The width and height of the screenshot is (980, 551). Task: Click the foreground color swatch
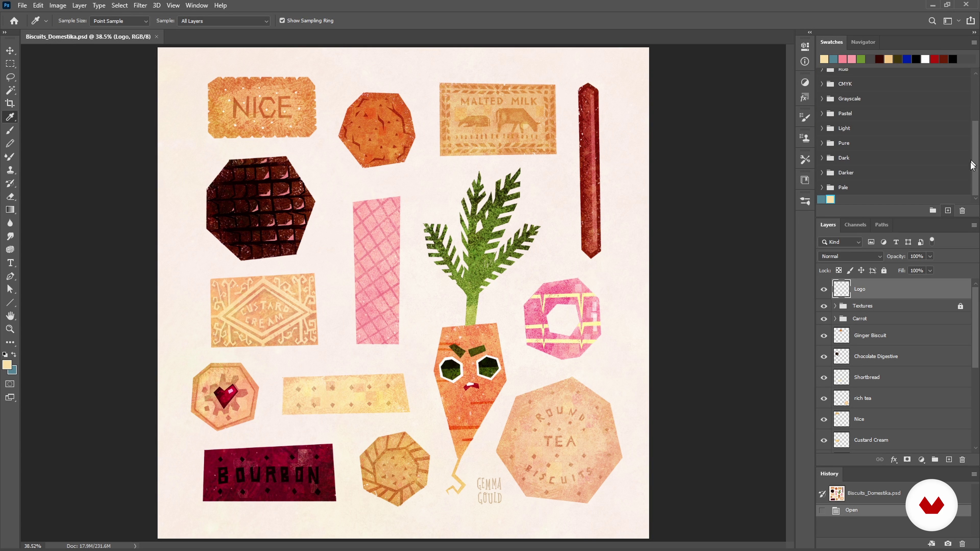coord(6,365)
